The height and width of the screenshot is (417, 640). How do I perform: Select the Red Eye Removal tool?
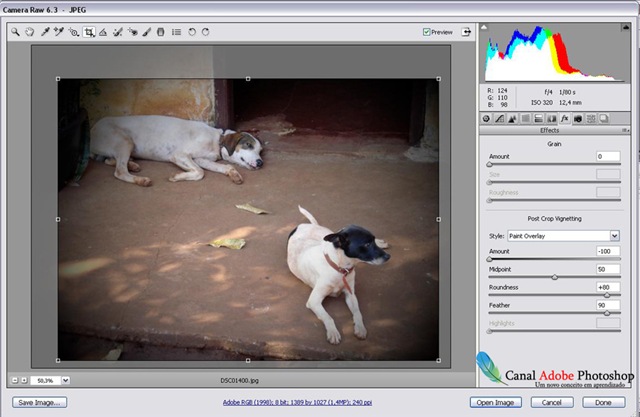(132, 32)
